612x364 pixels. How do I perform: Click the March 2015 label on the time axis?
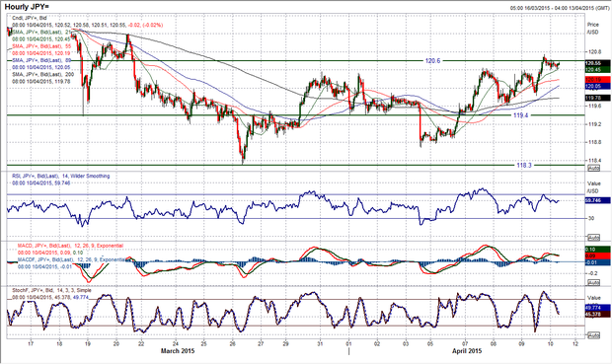(178, 351)
